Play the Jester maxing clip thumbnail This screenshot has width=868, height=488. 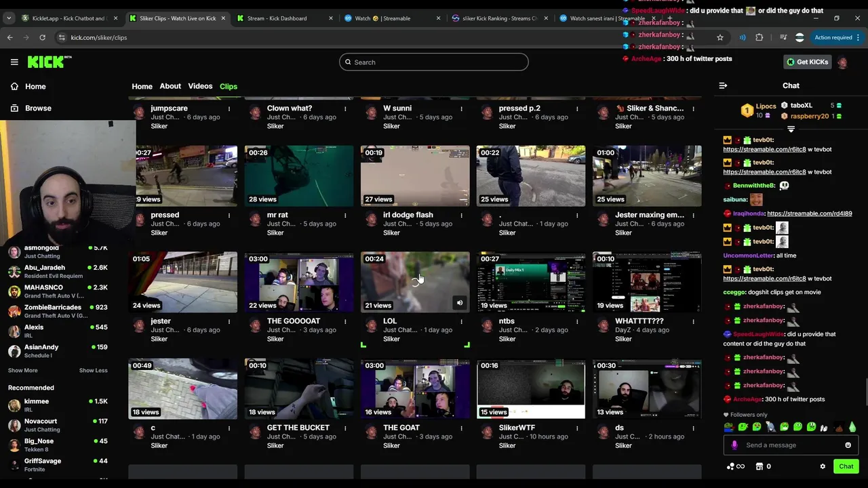[647, 176]
